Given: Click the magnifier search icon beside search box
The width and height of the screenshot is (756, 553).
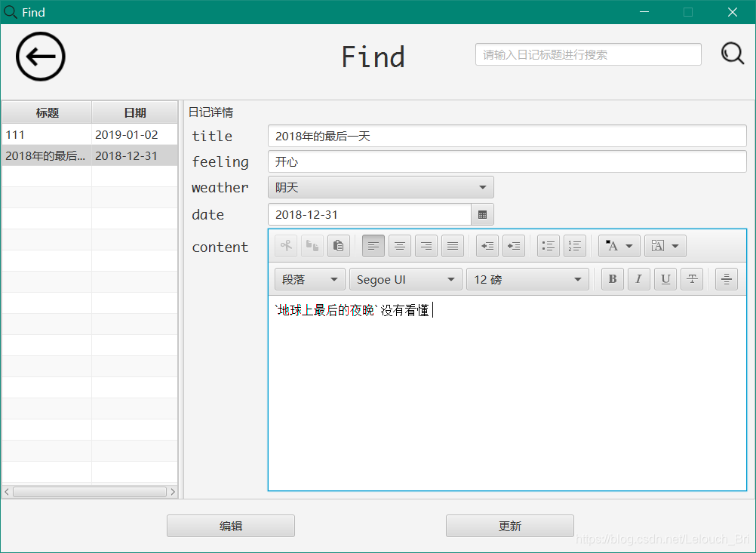Looking at the screenshot, I should 733,54.
